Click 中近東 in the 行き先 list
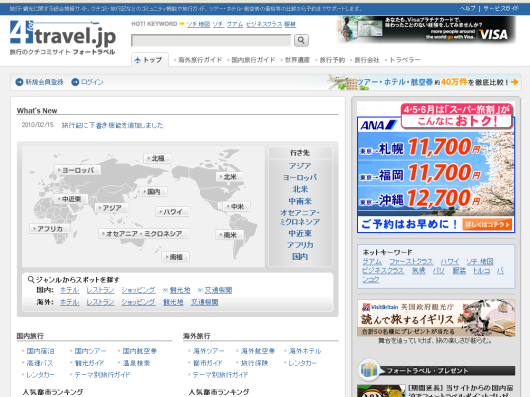 (300, 233)
